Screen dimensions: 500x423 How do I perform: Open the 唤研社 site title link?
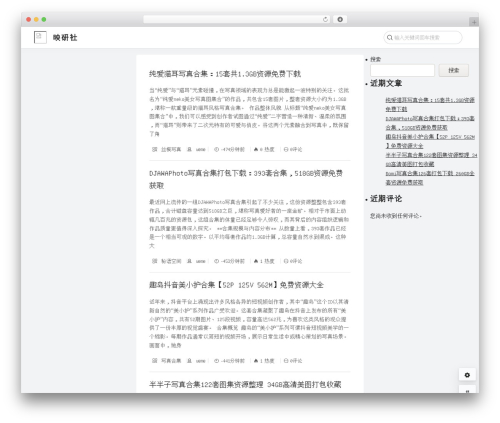(65, 37)
